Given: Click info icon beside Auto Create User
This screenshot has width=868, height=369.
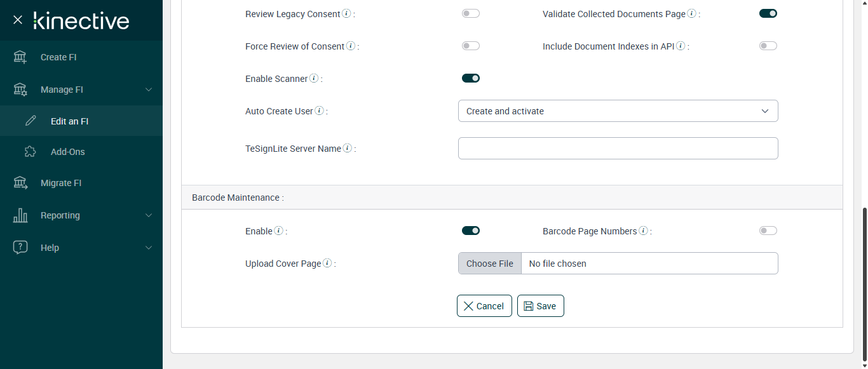Looking at the screenshot, I should (x=320, y=111).
